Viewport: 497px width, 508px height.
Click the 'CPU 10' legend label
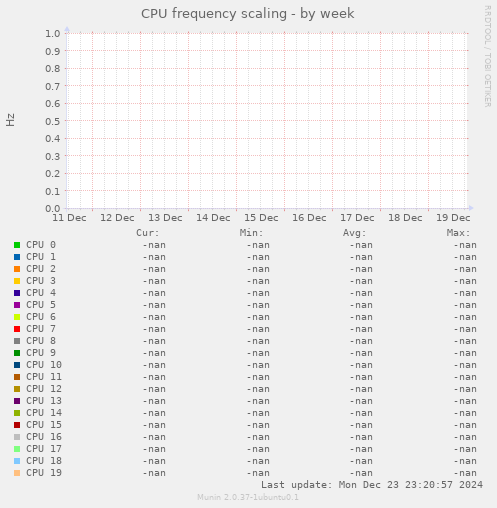pyautogui.click(x=44, y=365)
